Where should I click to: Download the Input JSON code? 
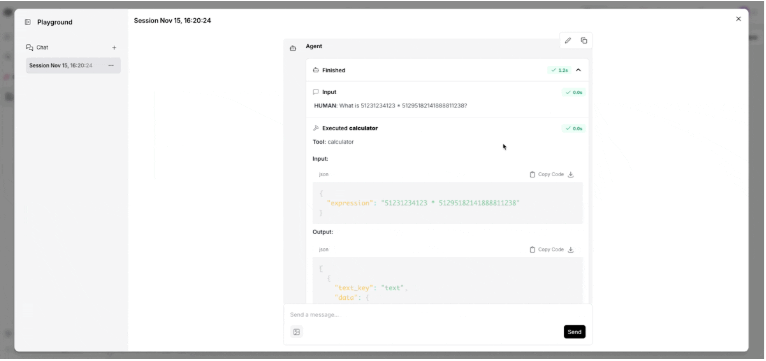(571, 174)
